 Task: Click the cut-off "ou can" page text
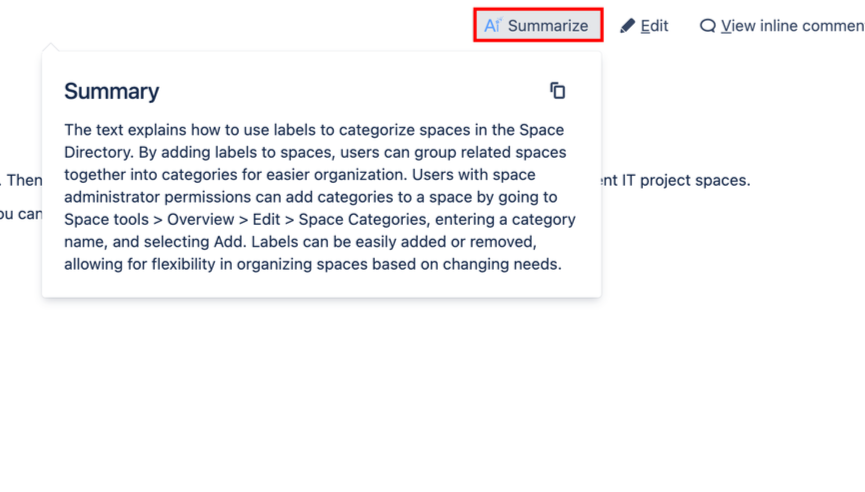click(20, 213)
